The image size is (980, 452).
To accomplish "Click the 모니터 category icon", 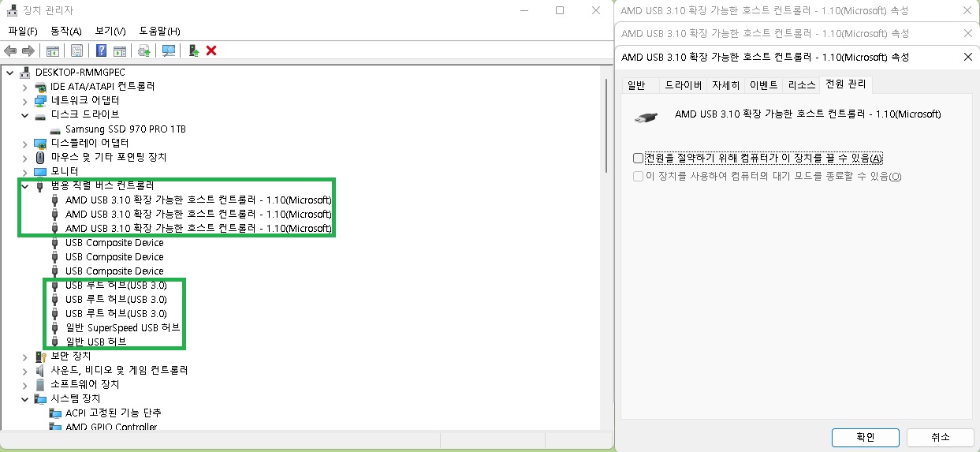I will (40, 171).
